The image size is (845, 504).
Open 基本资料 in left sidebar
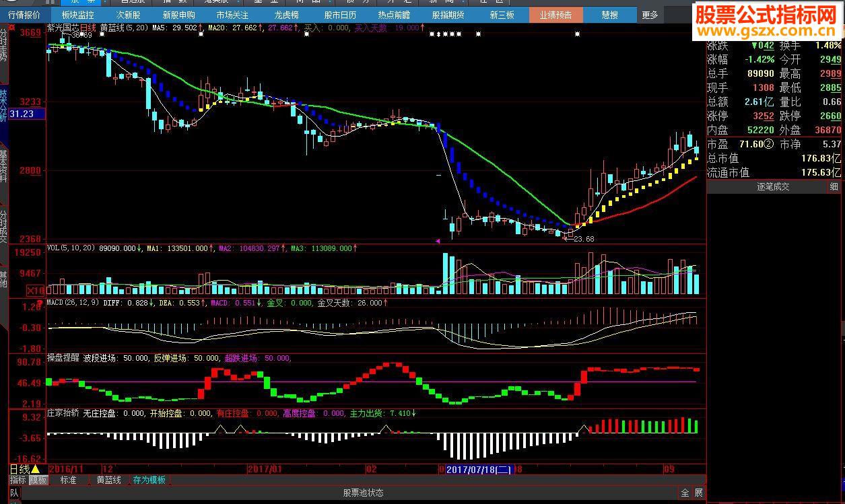pyautogui.click(x=4, y=166)
